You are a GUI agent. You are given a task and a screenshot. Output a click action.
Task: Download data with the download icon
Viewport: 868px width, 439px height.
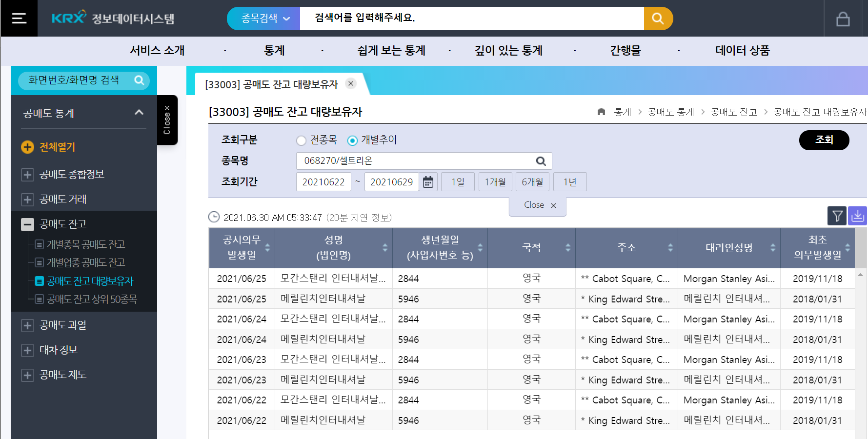(857, 216)
